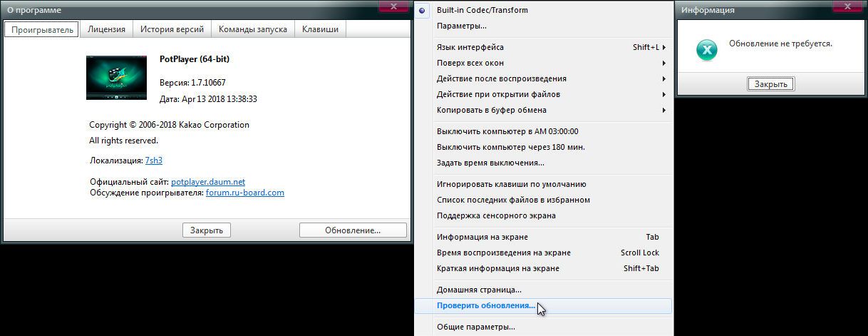Open the 7sh3 localization link
868x336 pixels.
(x=154, y=161)
